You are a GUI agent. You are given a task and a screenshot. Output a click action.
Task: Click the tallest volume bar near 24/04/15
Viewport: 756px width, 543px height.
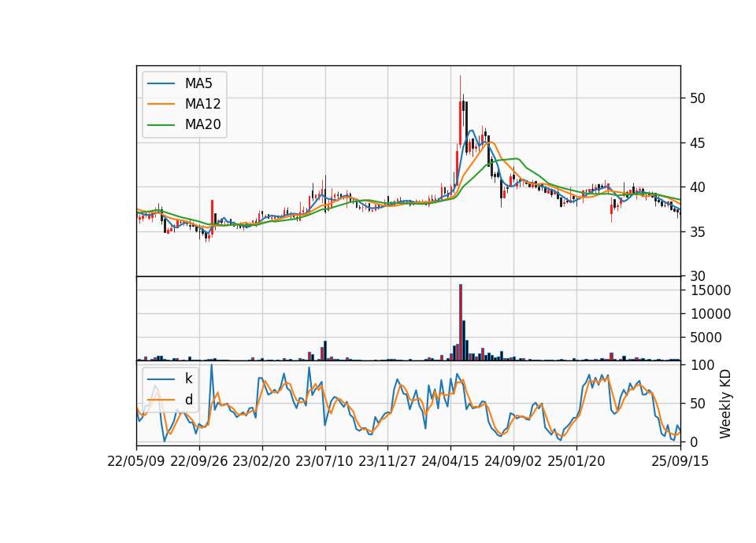point(461,323)
